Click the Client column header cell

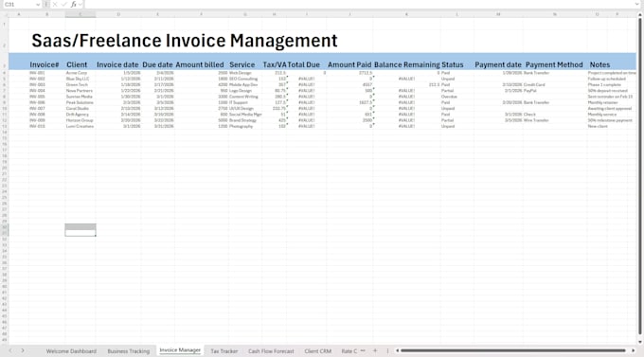(x=77, y=65)
